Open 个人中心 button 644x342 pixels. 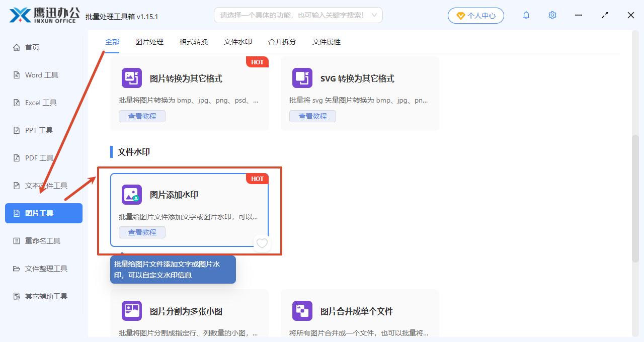pyautogui.click(x=476, y=16)
